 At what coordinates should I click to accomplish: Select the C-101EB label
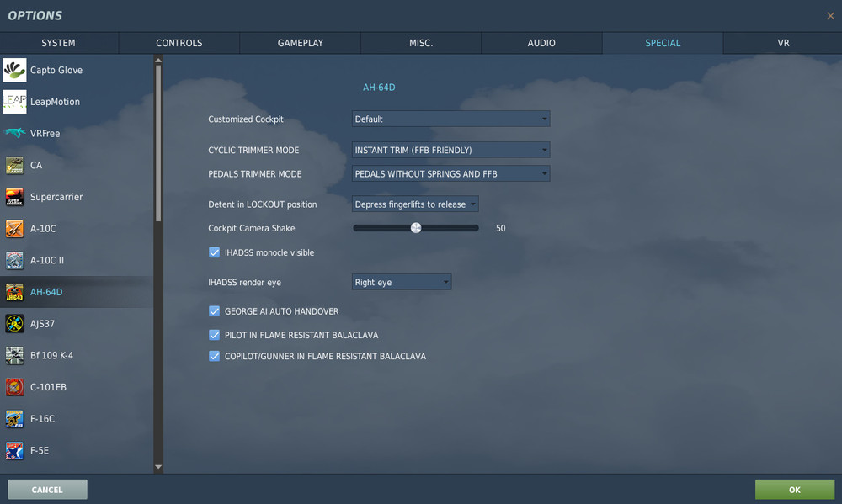(48, 387)
